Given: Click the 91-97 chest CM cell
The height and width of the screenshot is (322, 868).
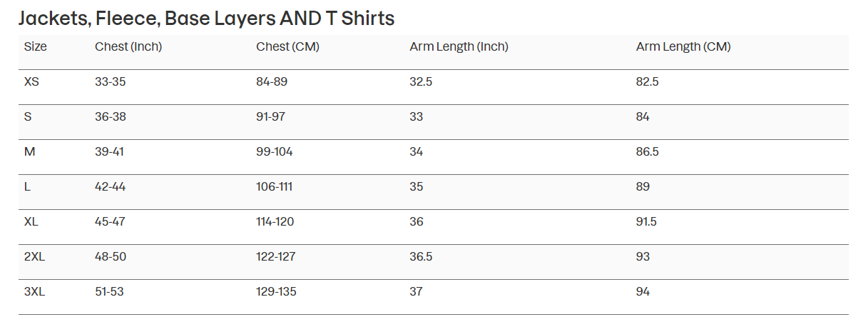Looking at the screenshot, I should (x=270, y=117).
